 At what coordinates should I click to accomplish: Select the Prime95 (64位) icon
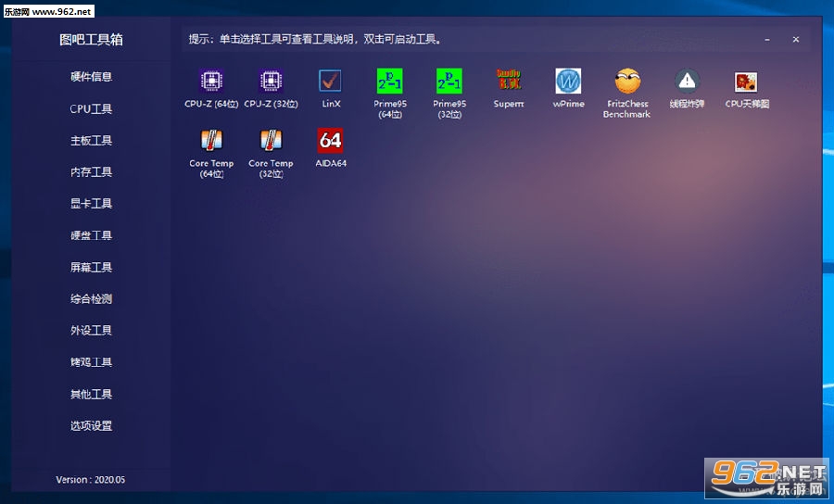[x=390, y=81]
